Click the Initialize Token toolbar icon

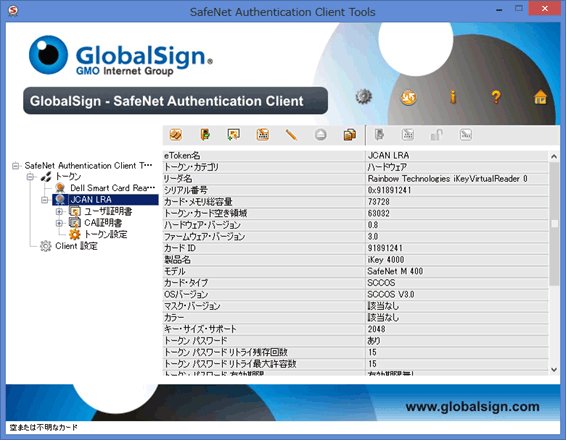(176, 135)
